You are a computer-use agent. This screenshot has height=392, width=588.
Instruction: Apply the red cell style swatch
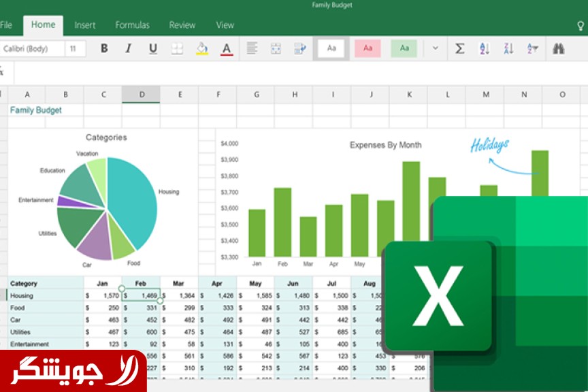click(367, 48)
